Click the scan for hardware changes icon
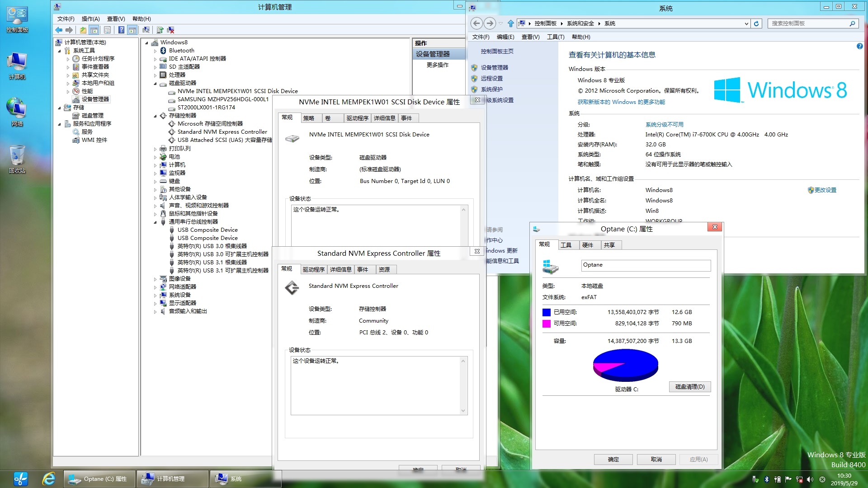Image resolution: width=868 pixels, height=488 pixels. click(x=146, y=30)
